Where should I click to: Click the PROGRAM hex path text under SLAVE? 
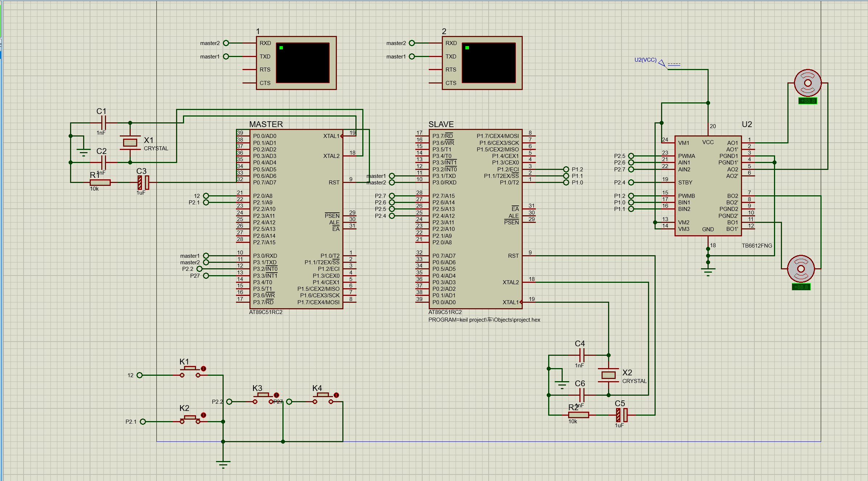click(x=484, y=320)
